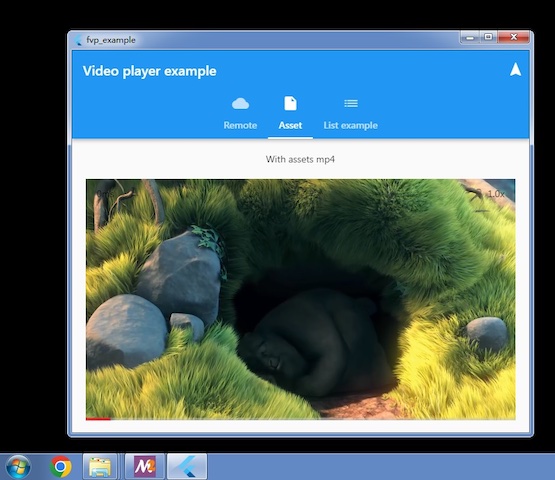Close the fvp_example window
The image size is (555, 480).
point(514,37)
